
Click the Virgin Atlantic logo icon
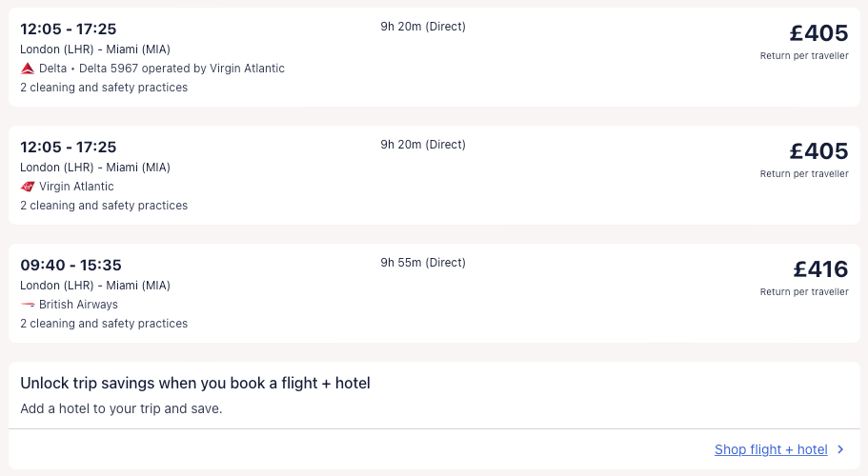(x=28, y=187)
